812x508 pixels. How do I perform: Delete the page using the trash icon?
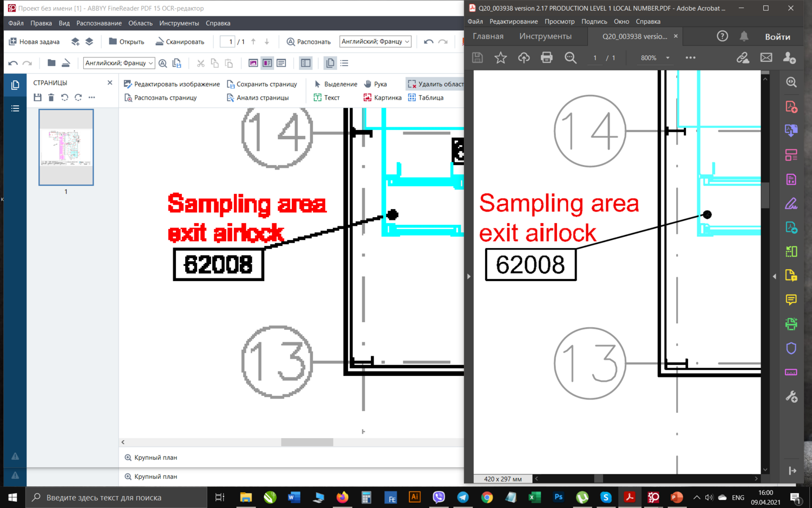coord(51,97)
